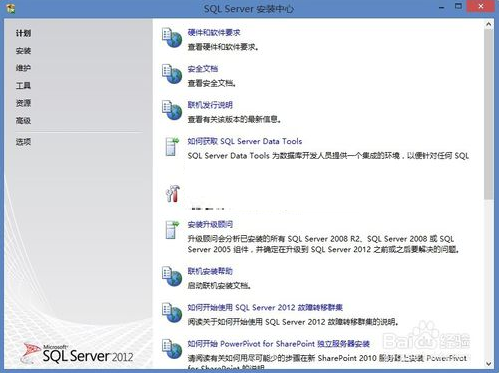The image size is (500, 373).
Task: Click the scrollbar down arrow
Action: pos(488,364)
